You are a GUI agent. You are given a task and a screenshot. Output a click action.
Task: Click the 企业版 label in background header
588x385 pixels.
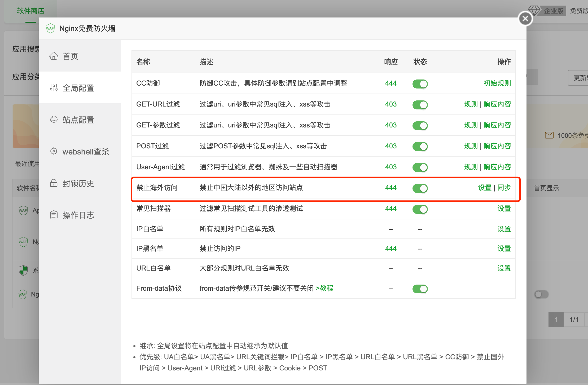click(554, 11)
